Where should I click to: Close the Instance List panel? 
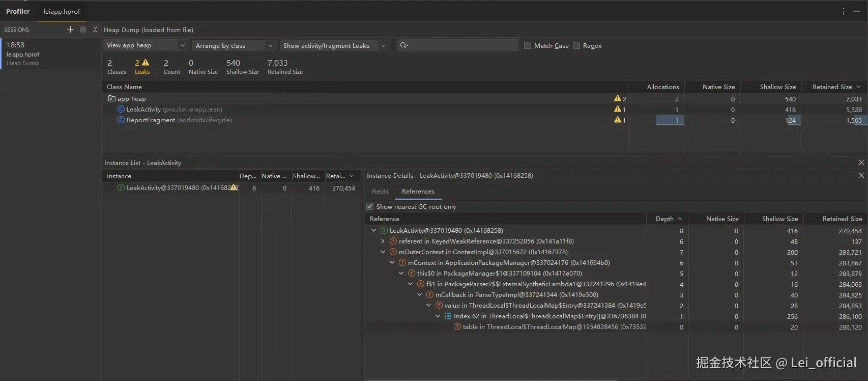tap(861, 162)
